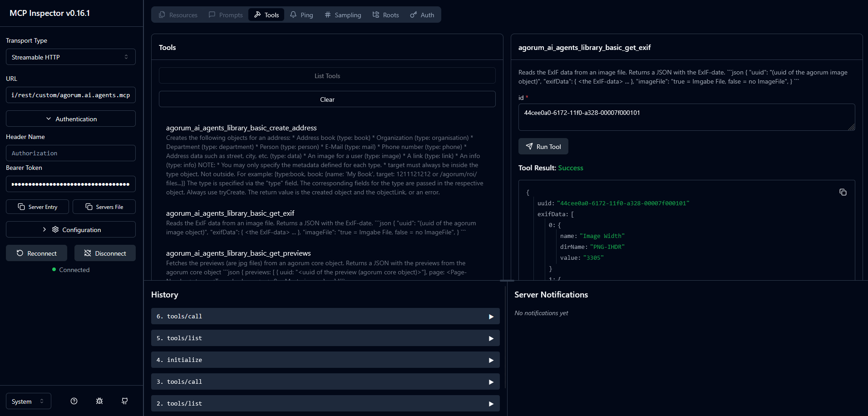This screenshot has height=416, width=868.
Task: Click the Prompts speech-bubble icon
Action: (212, 15)
